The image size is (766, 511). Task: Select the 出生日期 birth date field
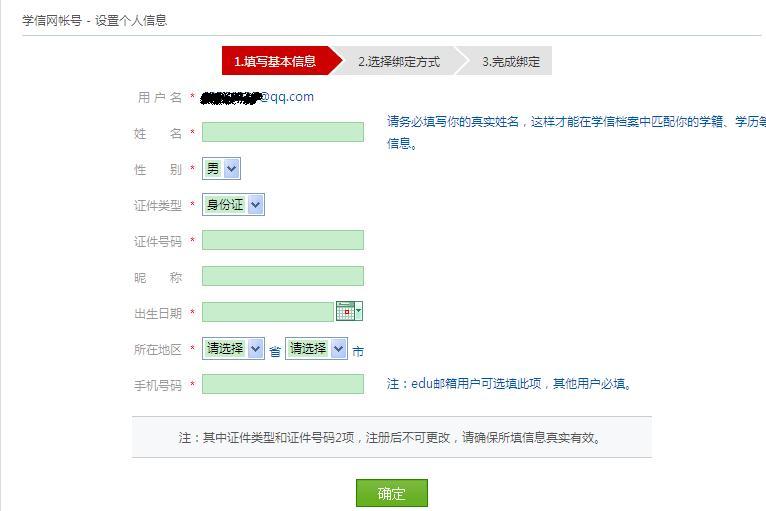(267, 312)
